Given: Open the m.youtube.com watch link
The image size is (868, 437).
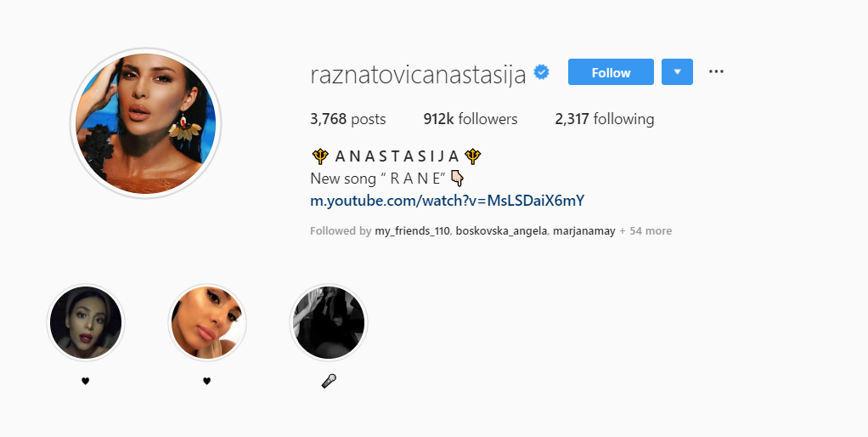Looking at the screenshot, I should click(448, 201).
